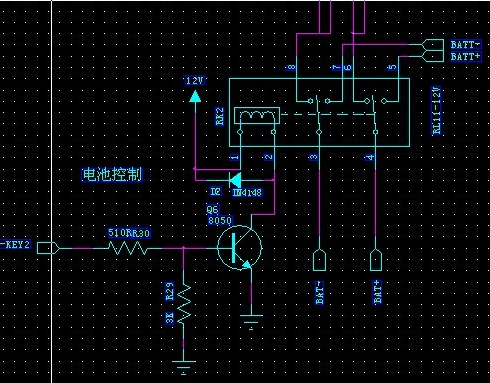Select the 12V net label
This screenshot has height=383, width=490.
(x=195, y=80)
